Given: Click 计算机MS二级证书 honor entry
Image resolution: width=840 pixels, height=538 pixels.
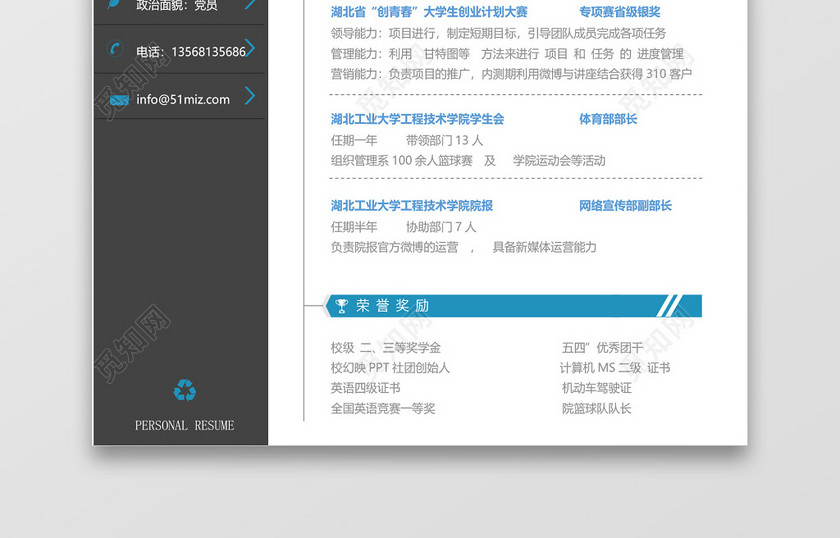Looking at the screenshot, I should (x=615, y=368).
